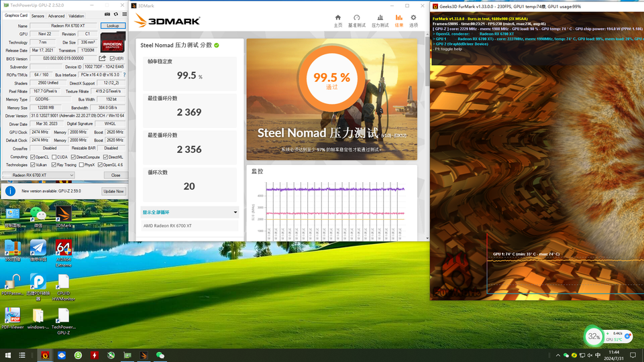The image size is (644, 362).
Task: Click the GPU-Z refresh icon
Action: coord(116,14)
